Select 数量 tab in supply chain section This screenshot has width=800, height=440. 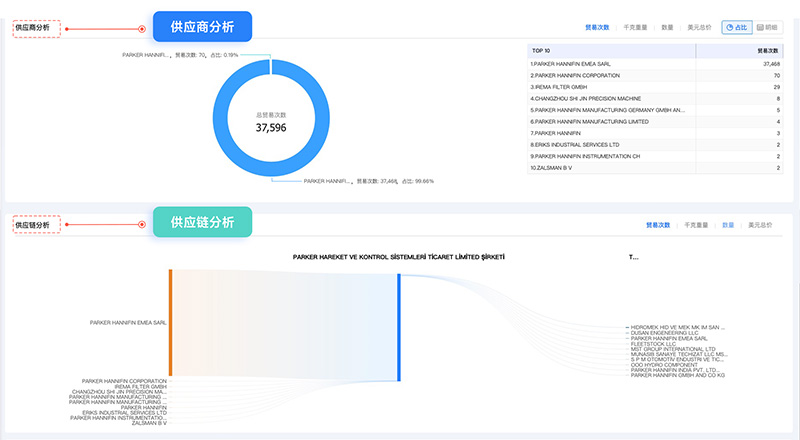point(728,225)
